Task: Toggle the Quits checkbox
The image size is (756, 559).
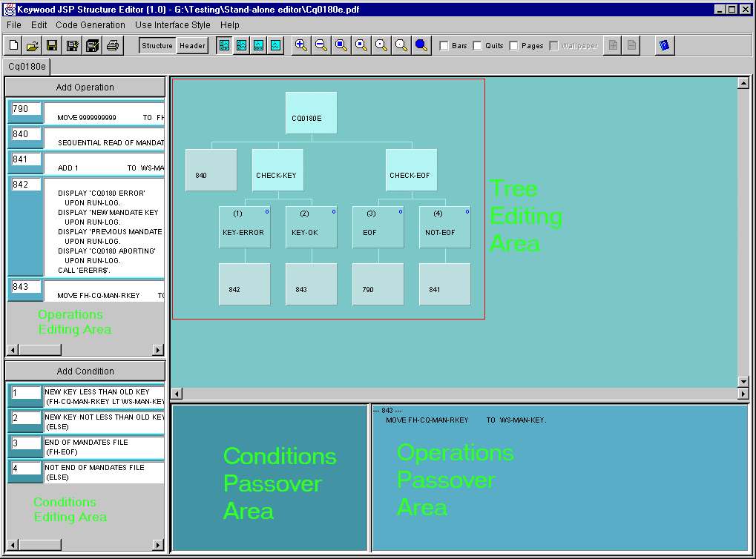Action: coord(478,46)
